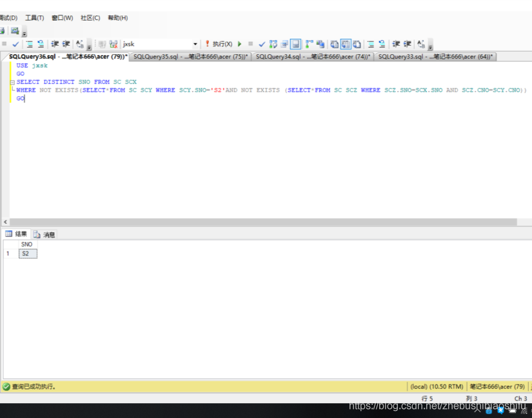Click the Ch 3 character indicator

tap(521, 398)
